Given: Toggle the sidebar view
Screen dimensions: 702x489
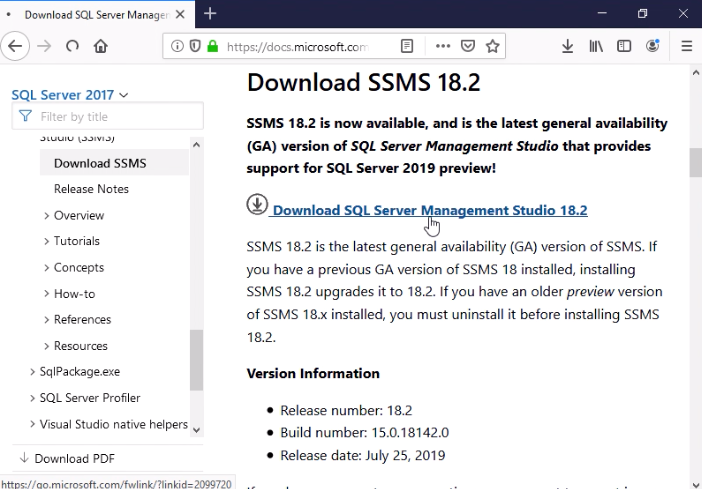Looking at the screenshot, I should point(624,46).
